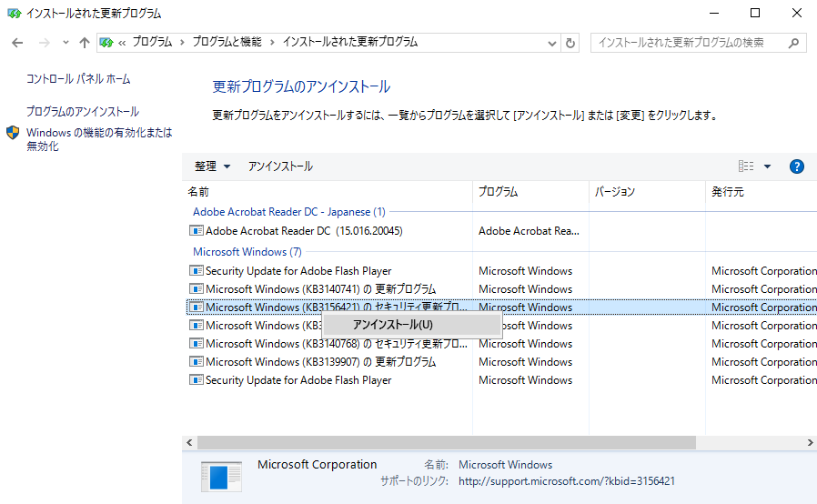
Task: Open the view options dropdown arrow
Action: click(767, 166)
